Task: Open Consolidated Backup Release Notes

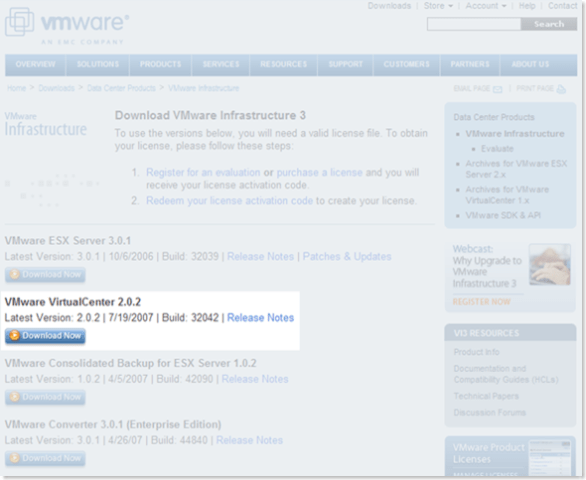Action: 255,379
